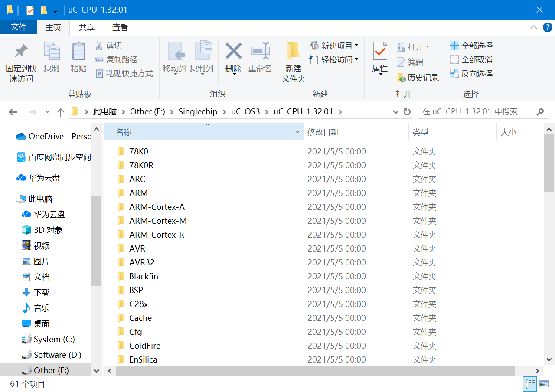Open Explorer help
The image size is (555, 392).
548,27
